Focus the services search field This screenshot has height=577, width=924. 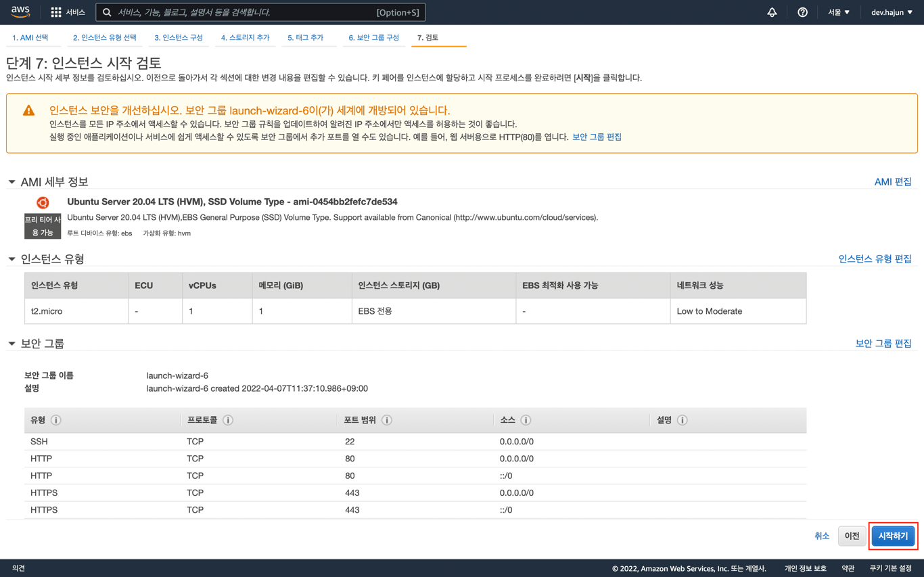coord(260,12)
